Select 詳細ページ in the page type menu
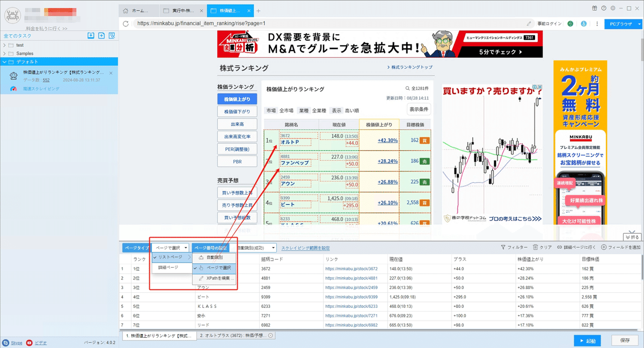The height and width of the screenshot is (348, 644). [171, 267]
